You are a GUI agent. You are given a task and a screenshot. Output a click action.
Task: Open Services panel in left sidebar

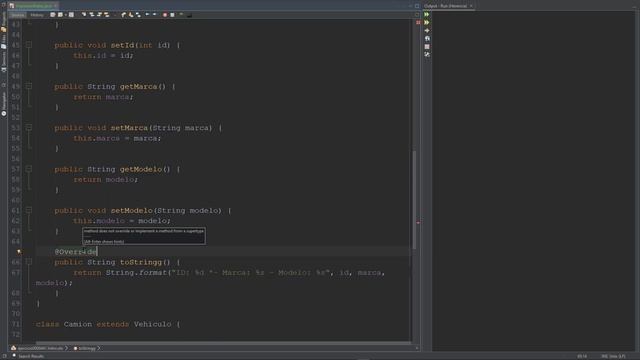pos(4,62)
